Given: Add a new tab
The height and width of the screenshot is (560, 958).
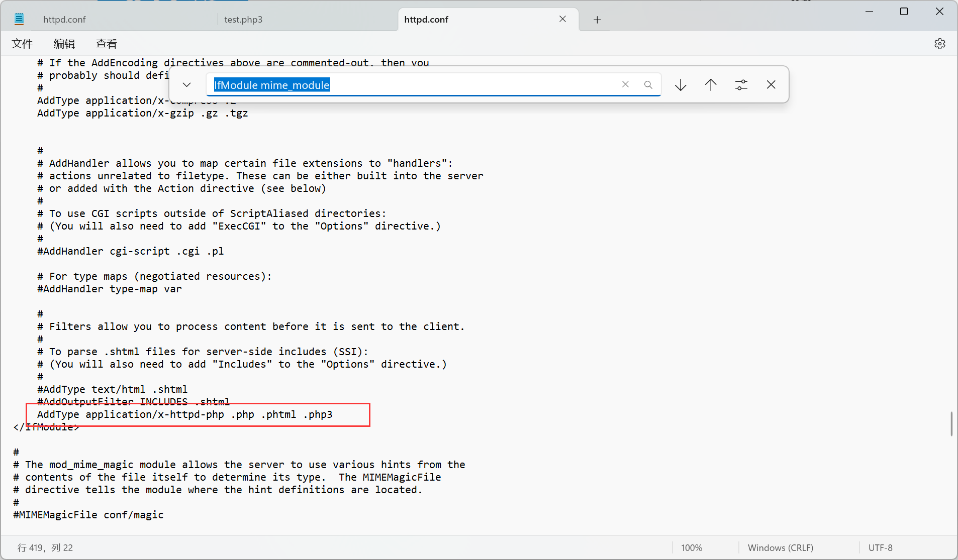Looking at the screenshot, I should [597, 20].
